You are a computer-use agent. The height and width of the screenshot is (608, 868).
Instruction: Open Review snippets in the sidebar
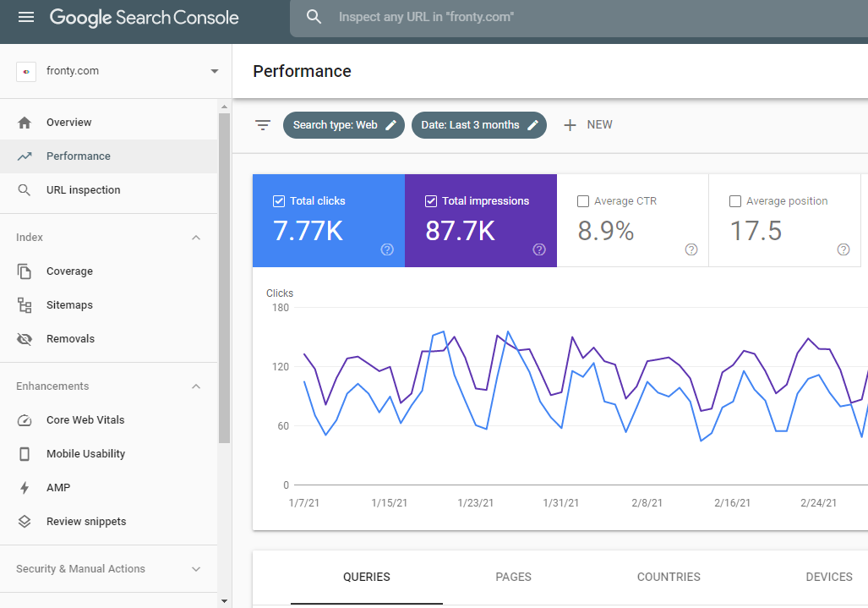[x=108, y=522]
